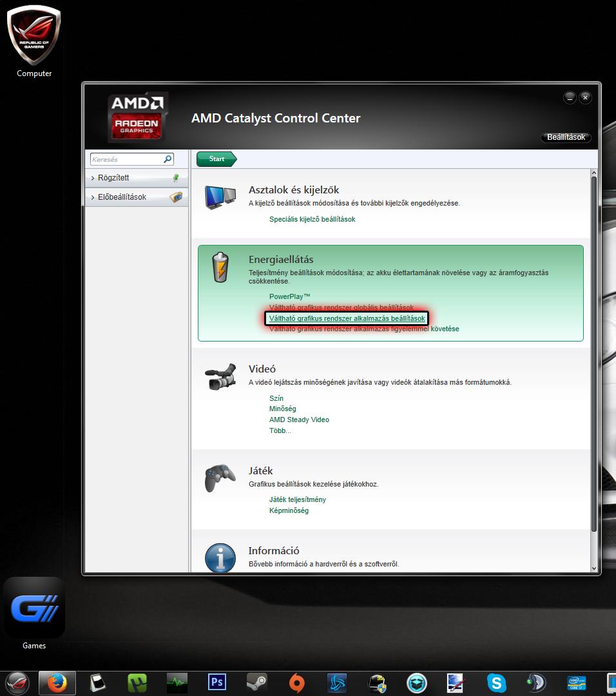Click the vertical scrollbar thumb
The image size is (616, 696).
[x=594, y=354]
